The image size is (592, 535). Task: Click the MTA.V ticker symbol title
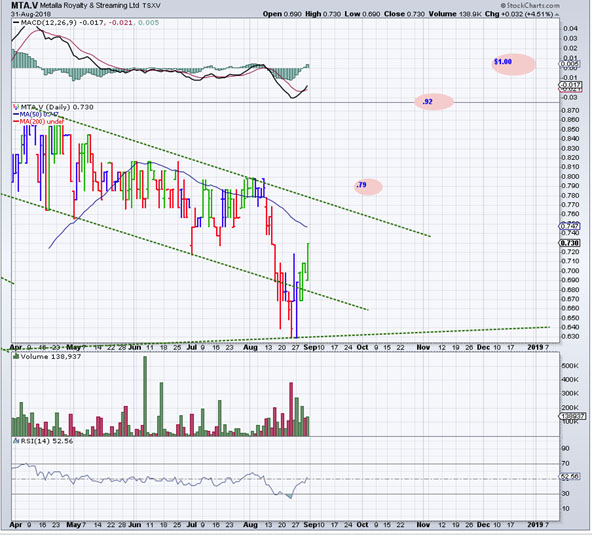click(x=25, y=6)
